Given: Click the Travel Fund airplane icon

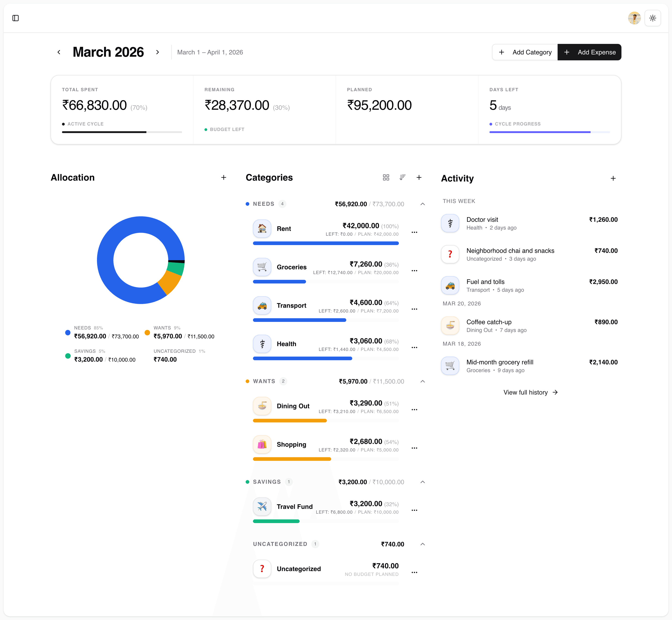Looking at the screenshot, I should point(262,507).
